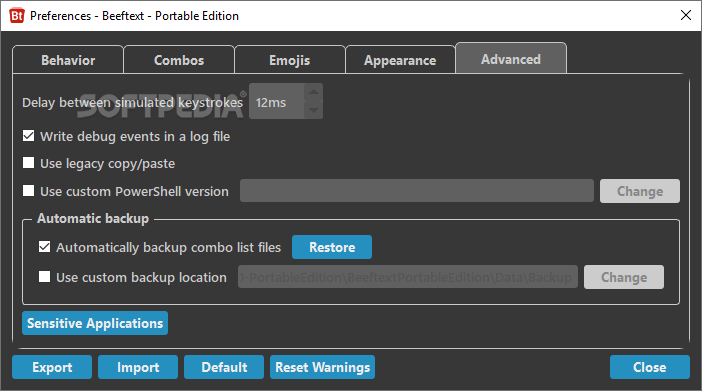Click the 'Delay between simulated keystrokes' label
The height and width of the screenshot is (391, 702).
pyautogui.click(x=133, y=103)
